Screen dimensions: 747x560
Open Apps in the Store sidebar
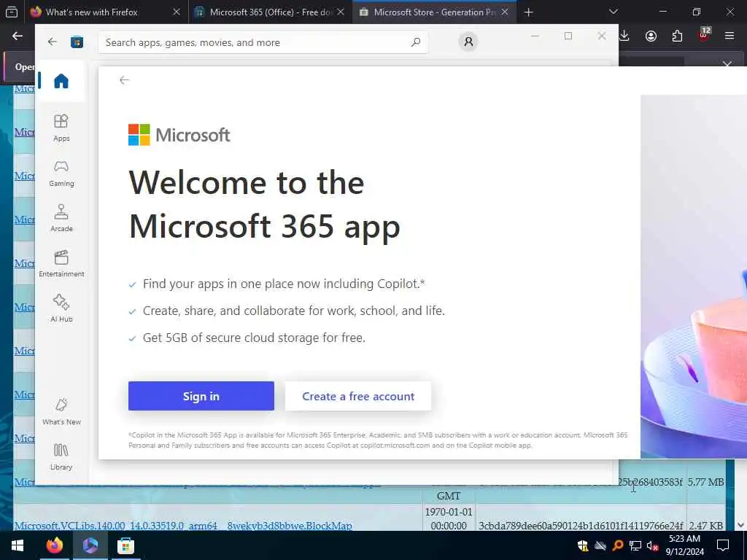tap(61, 128)
